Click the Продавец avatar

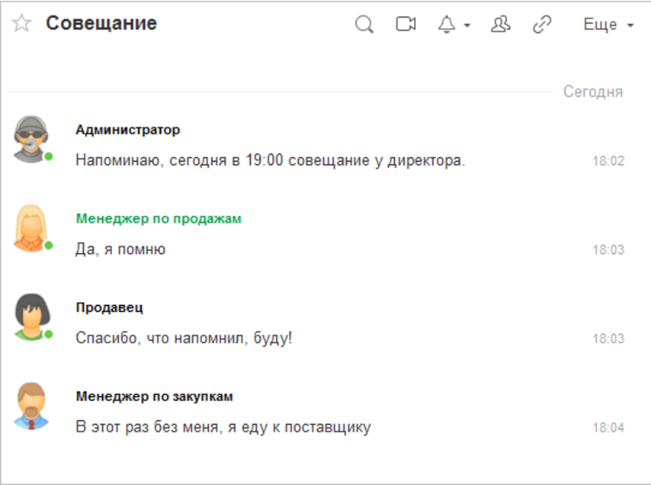click(x=32, y=317)
